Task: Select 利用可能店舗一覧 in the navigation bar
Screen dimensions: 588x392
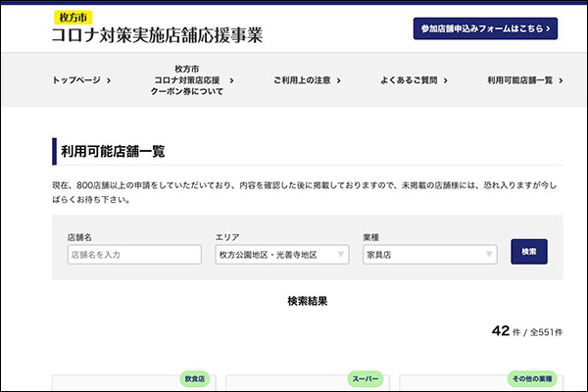Action: click(x=519, y=80)
